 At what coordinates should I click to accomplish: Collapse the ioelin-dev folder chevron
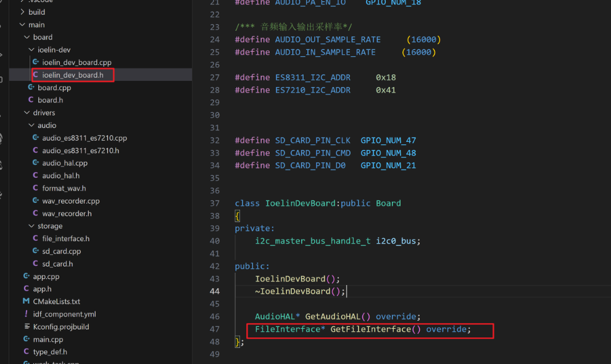click(x=31, y=49)
